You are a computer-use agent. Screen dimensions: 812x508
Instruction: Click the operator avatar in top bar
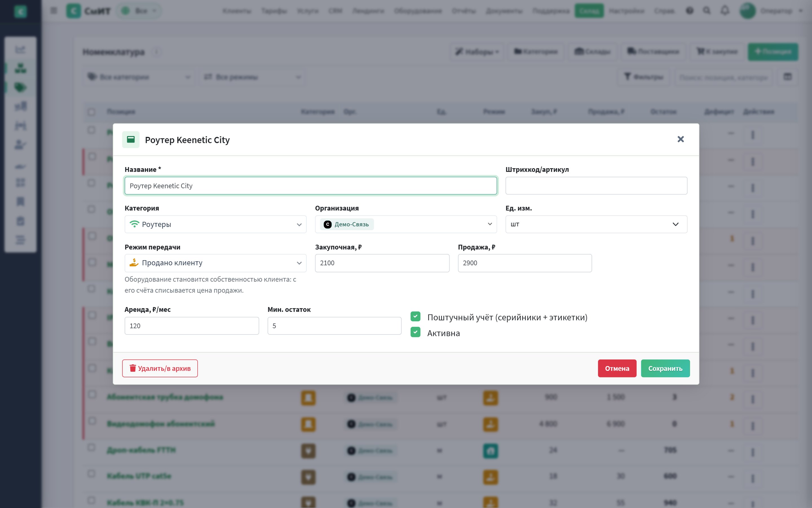pos(748,11)
